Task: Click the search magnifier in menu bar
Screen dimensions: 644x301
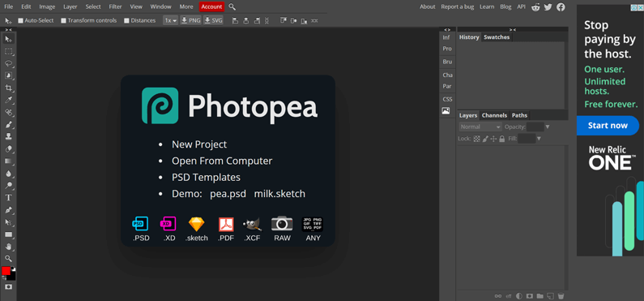Action: (232, 6)
